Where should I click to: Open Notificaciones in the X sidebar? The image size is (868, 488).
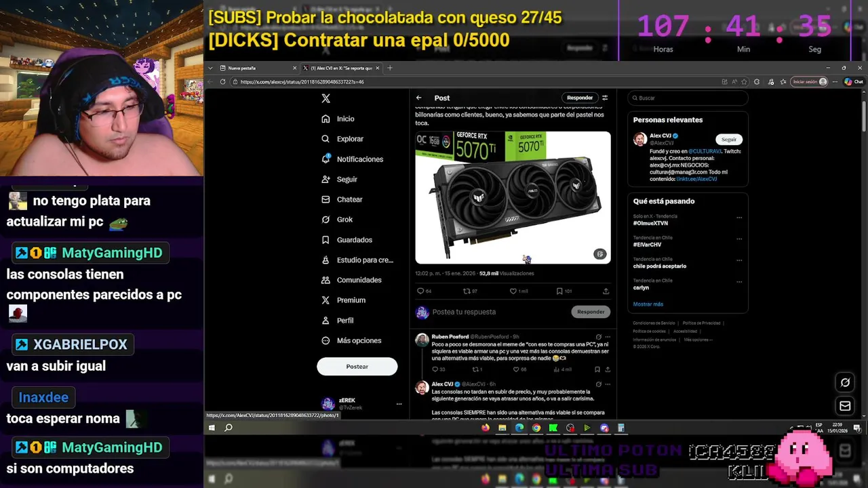point(353,159)
